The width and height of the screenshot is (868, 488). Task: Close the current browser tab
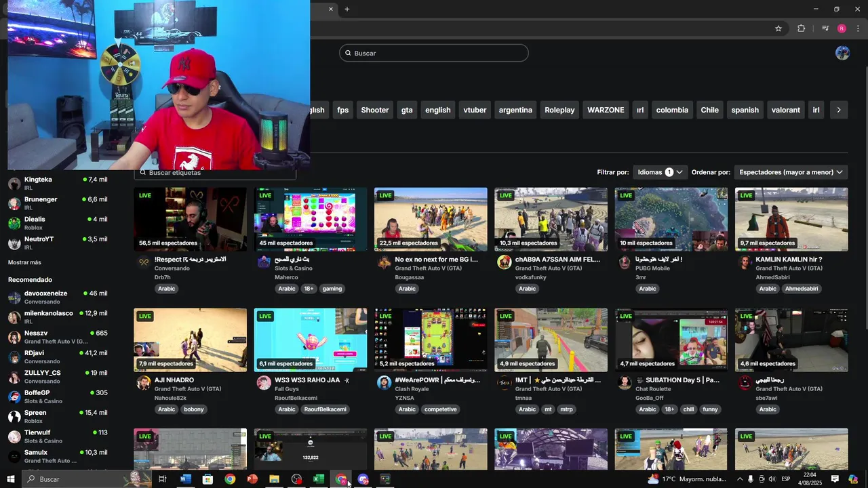click(x=331, y=9)
